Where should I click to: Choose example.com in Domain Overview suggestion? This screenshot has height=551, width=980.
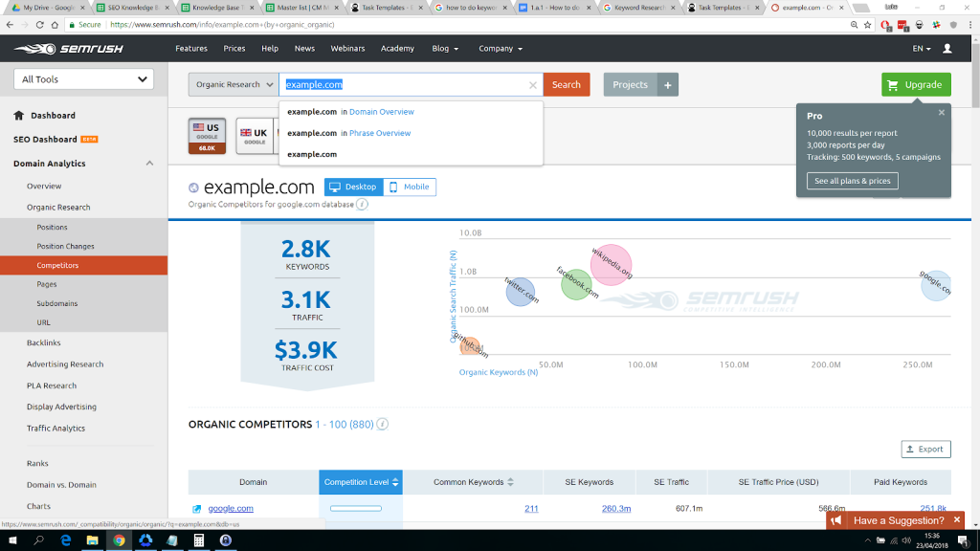coord(411,112)
